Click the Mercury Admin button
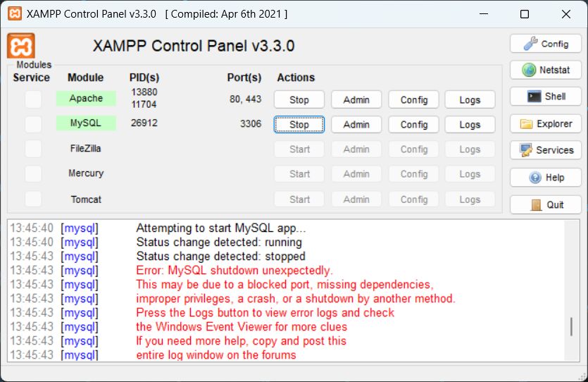The image size is (588, 382). click(356, 174)
